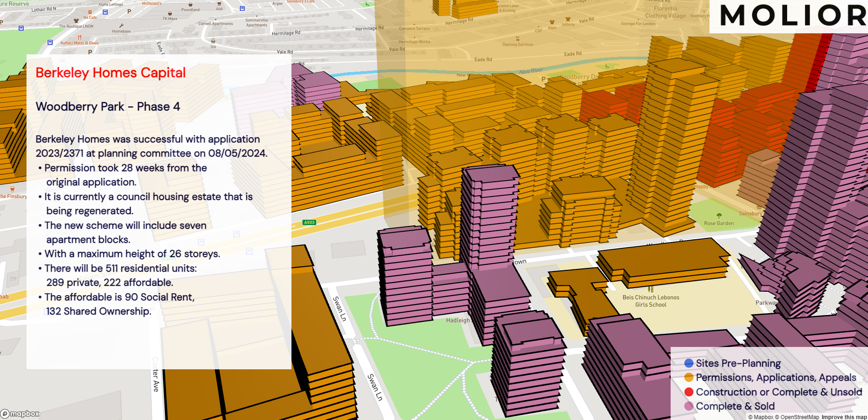Open the © OpenStreetMap attribution link
This screenshot has width=868, height=420.
pos(797,417)
